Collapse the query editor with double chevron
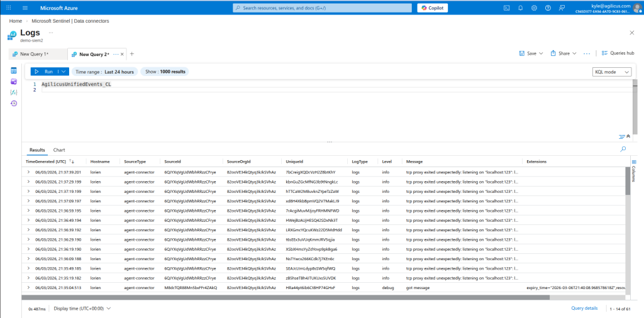The image size is (644, 318). point(628,136)
